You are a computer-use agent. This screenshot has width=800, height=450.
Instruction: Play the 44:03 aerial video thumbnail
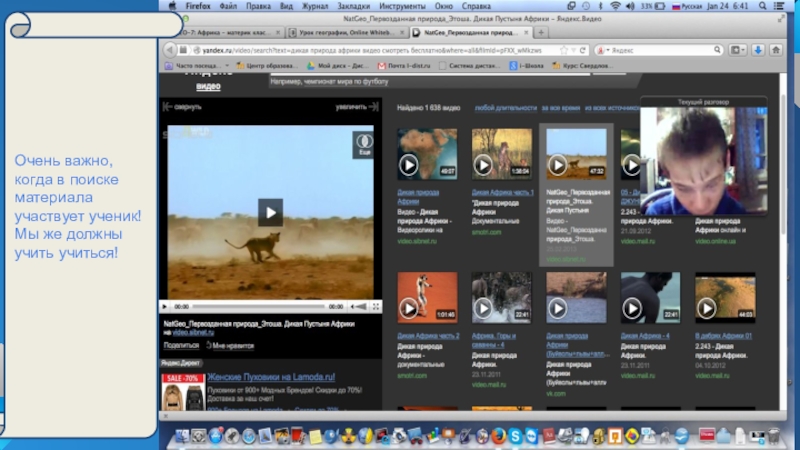click(x=725, y=297)
